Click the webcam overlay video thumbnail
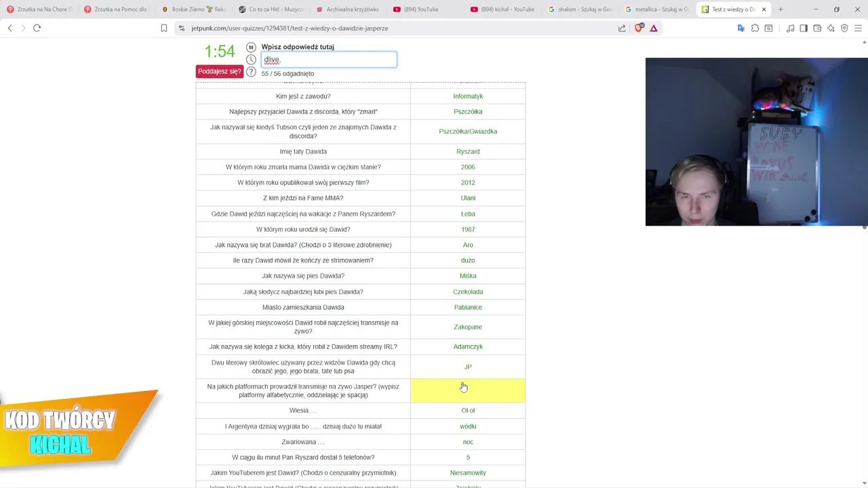Viewport: 868px width, 488px height. tap(756, 142)
